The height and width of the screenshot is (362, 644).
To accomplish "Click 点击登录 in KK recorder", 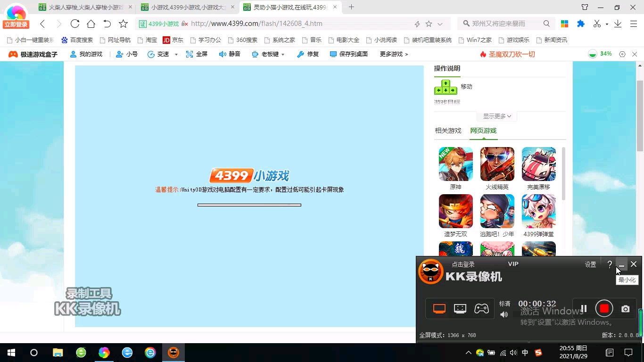I will tap(463, 264).
